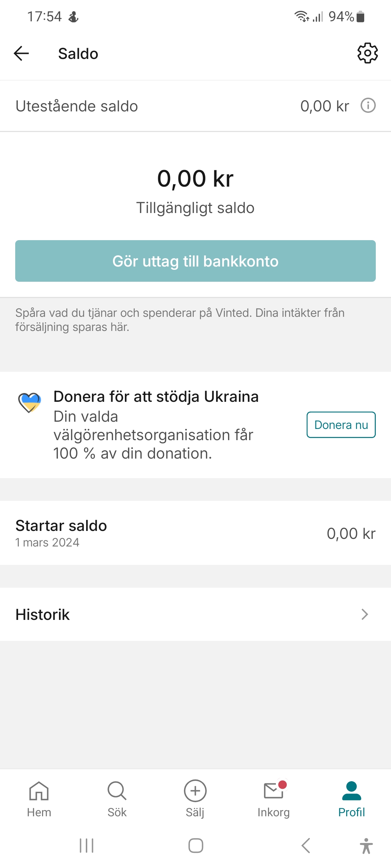Tap the Utestående saldo row
The image size is (391, 868).
(145, 106)
